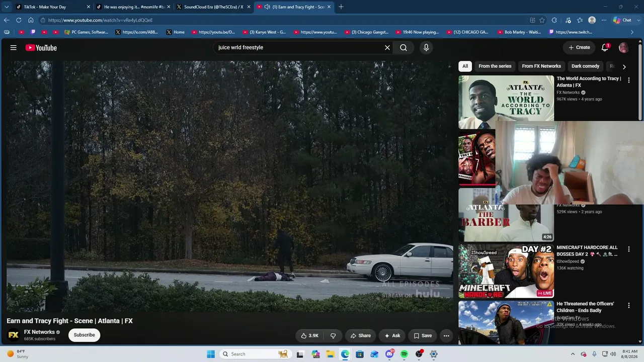The width and height of the screenshot is (644, 362).
Task: Show overflow bookmarks with the chevron
Action: pos(632,32)
